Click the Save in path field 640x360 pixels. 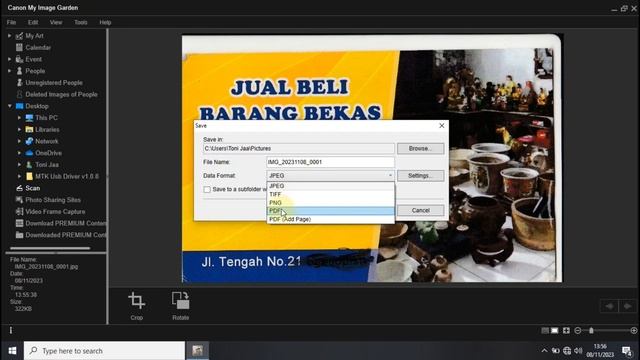[299, 149]
